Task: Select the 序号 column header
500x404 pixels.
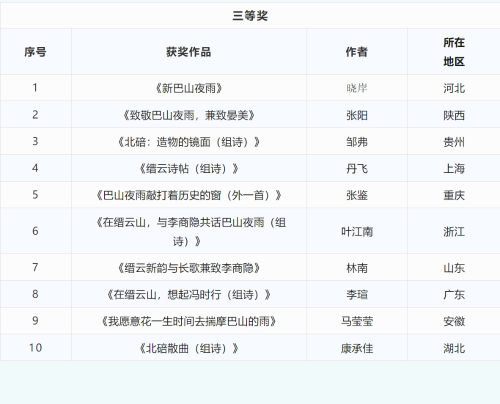Action: tap(35, 52)
